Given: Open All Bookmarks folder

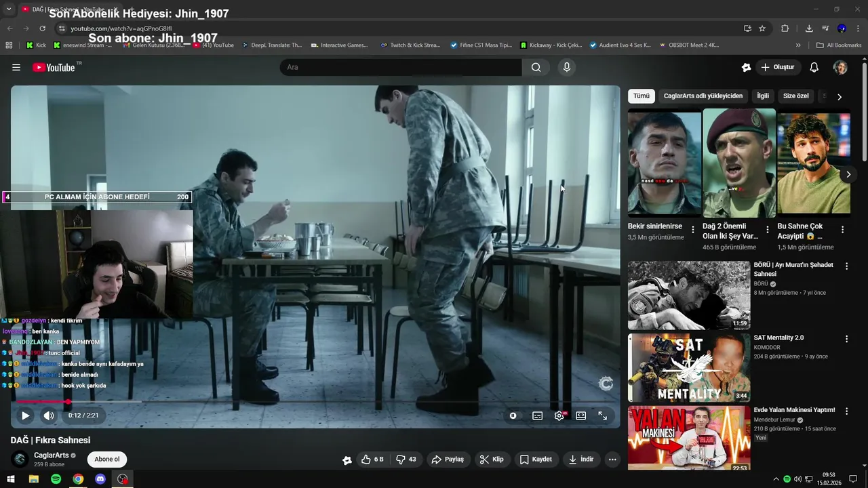Looking at the screenshot, I should tap(839, 45).
